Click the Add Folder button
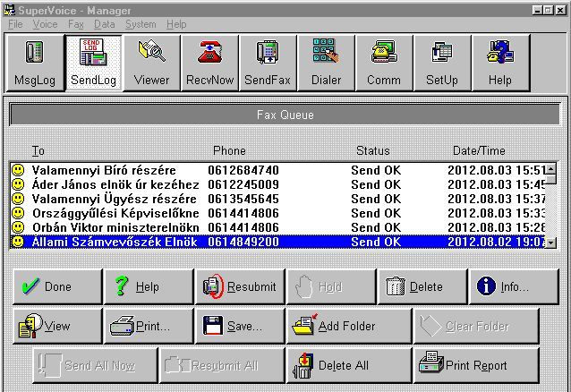The image size is (571, 392). coord(350,326)
